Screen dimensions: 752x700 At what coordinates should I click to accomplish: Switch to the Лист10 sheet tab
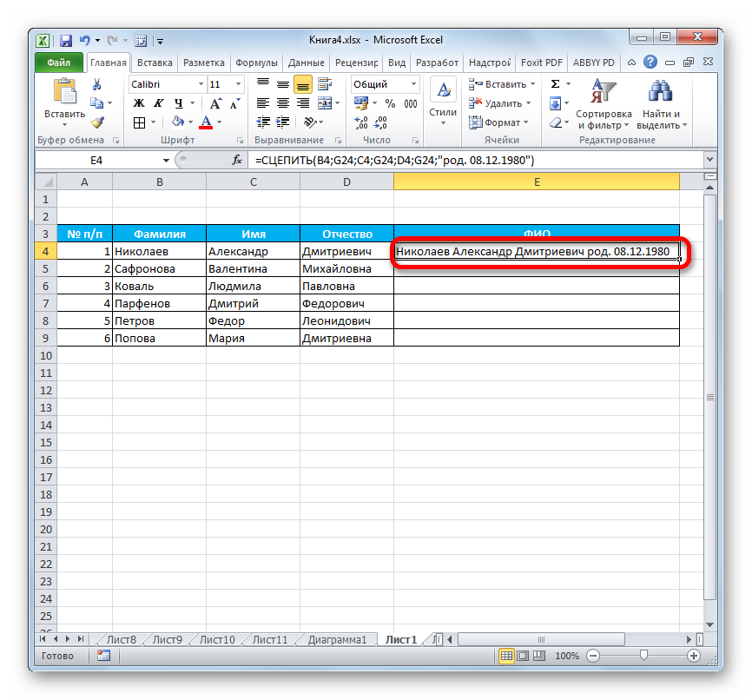coord(216,640)
